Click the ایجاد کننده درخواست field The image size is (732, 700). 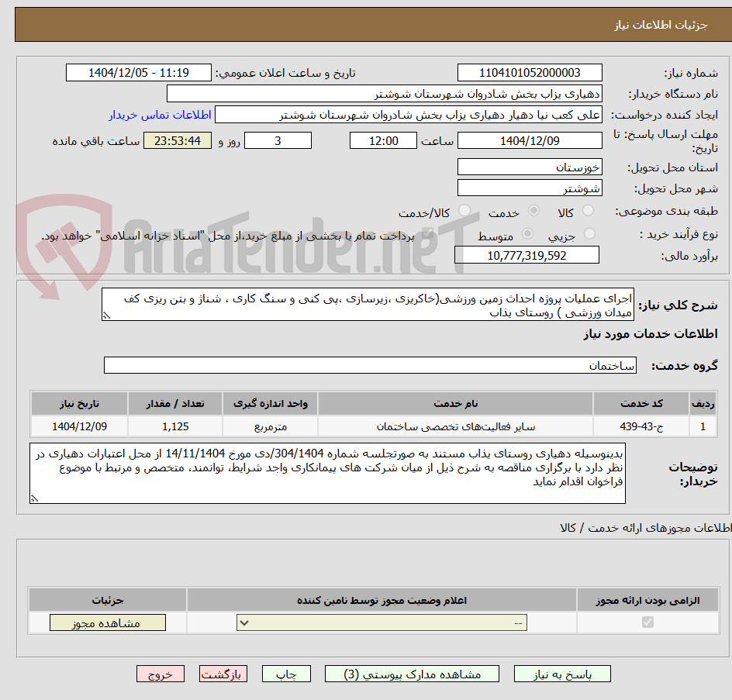coord(409,115)
